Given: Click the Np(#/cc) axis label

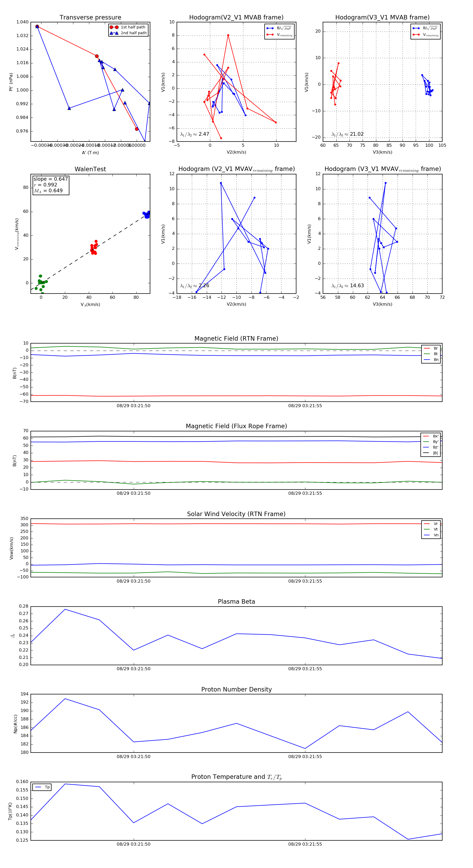Looking at the screenshot, I should pyautogui.click(x=15, y=724).
